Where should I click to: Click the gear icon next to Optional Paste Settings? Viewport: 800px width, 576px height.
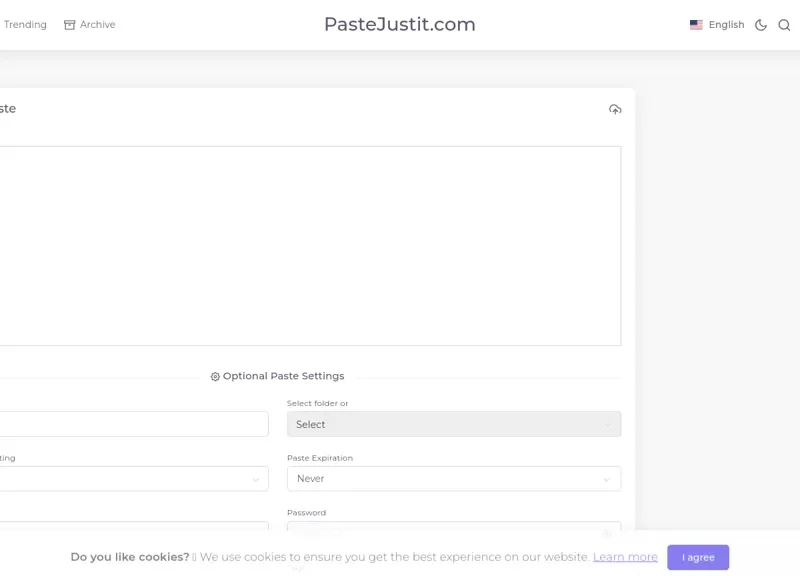coord(214,376)
